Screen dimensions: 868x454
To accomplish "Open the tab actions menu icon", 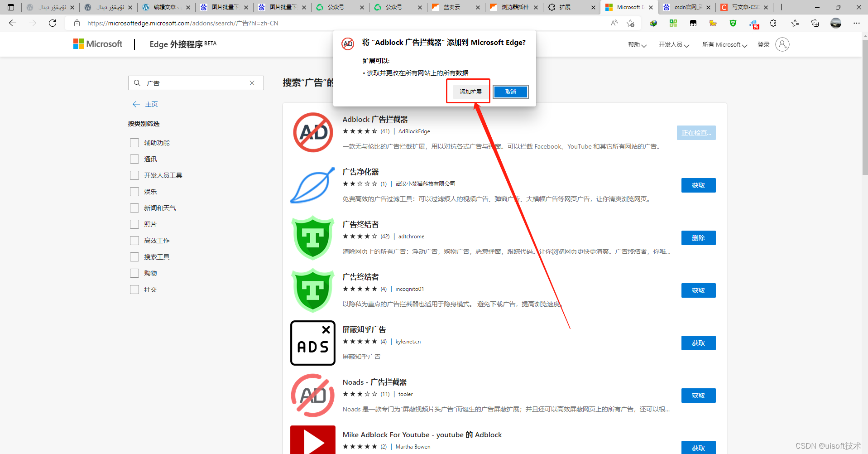I will pyautogui.click(x=11, y=7).
